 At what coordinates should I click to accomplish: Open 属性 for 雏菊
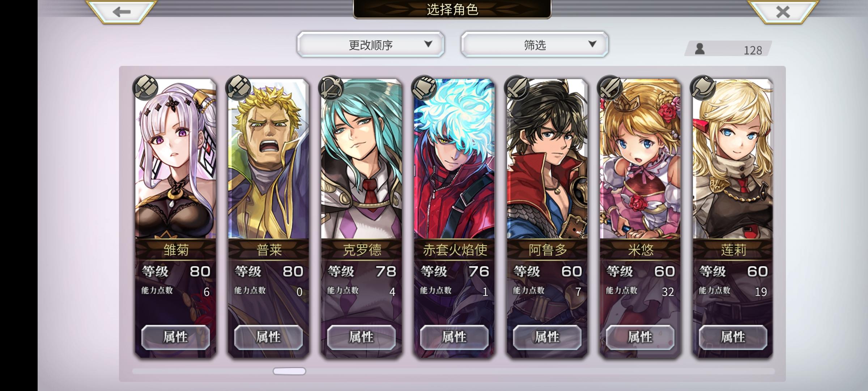click(175, 337)
